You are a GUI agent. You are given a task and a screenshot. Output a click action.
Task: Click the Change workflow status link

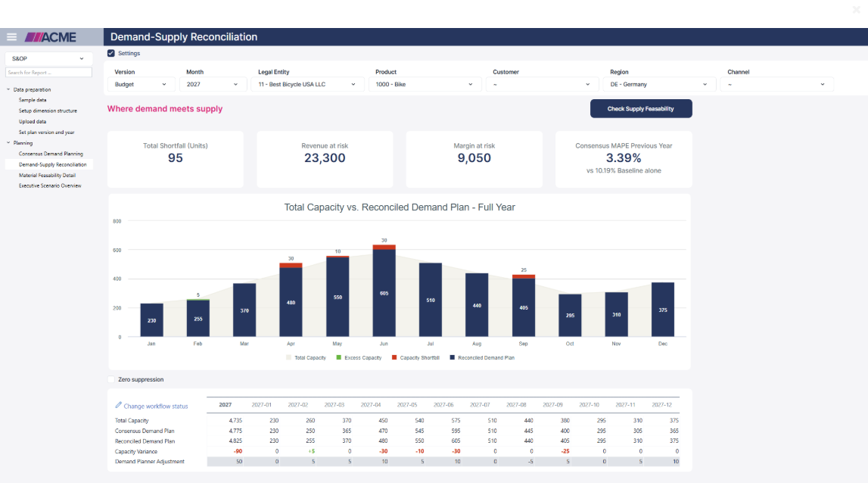pyautogui.click(x=156, y=406)
